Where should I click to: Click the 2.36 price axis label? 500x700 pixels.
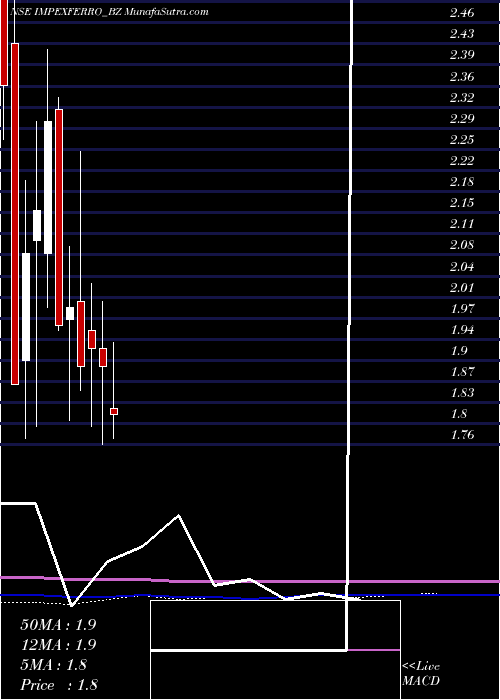point(462,76)
